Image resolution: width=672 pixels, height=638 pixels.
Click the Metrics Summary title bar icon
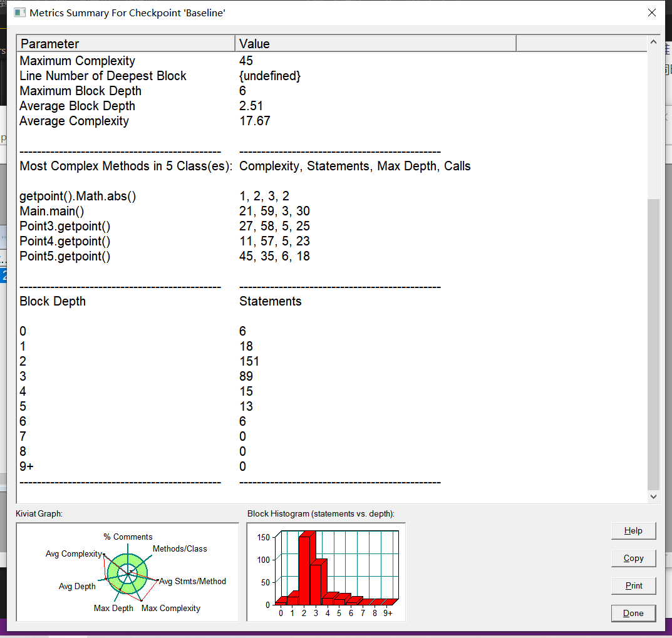19,13
